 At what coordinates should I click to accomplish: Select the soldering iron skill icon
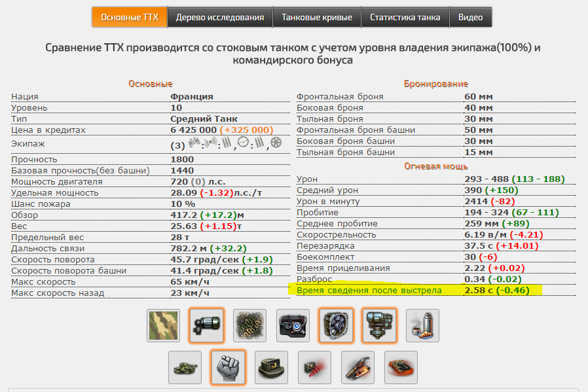[x=358, y=367]
